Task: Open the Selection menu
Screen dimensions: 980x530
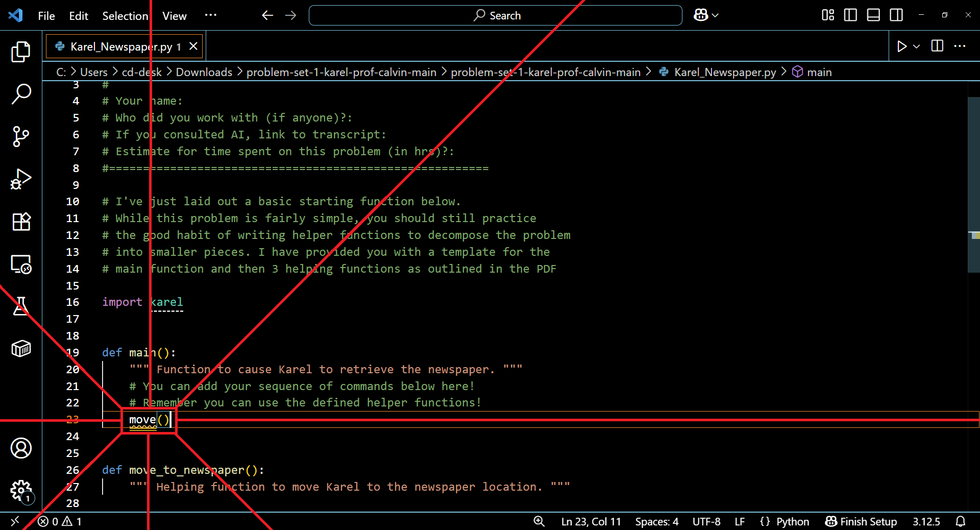Action: 125,16
